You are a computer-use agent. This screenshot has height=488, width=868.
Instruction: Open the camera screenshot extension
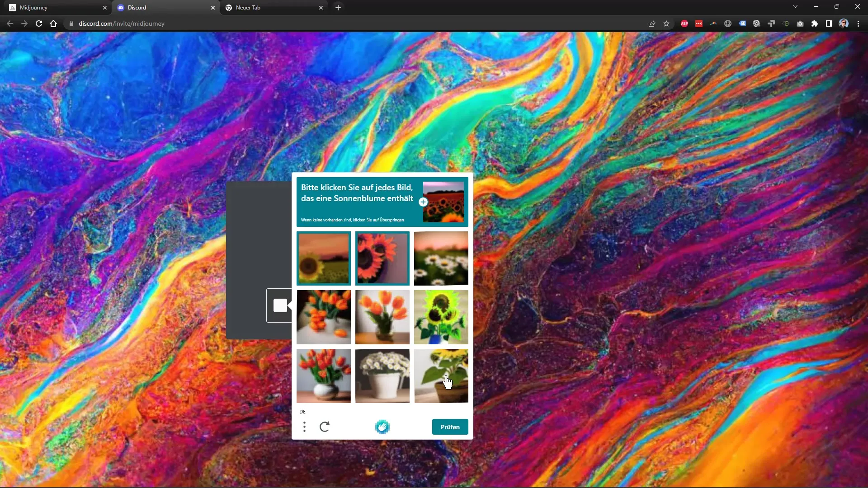[x=800, y=23]
